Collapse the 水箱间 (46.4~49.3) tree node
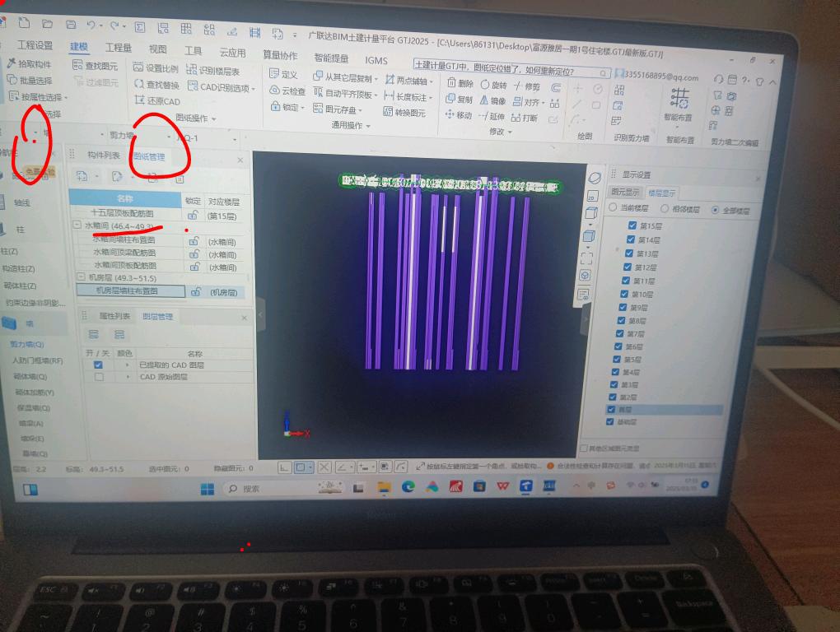 click(77, 225)
